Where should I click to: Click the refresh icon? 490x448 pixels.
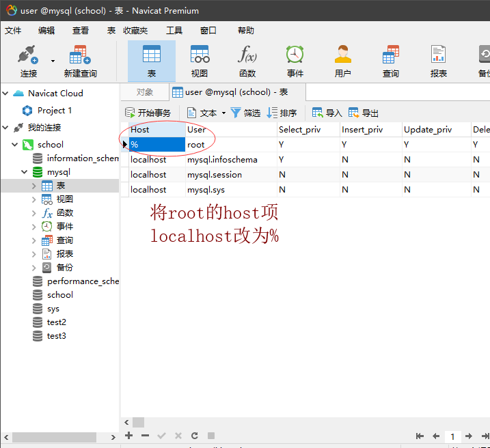[x=194, y=436]
